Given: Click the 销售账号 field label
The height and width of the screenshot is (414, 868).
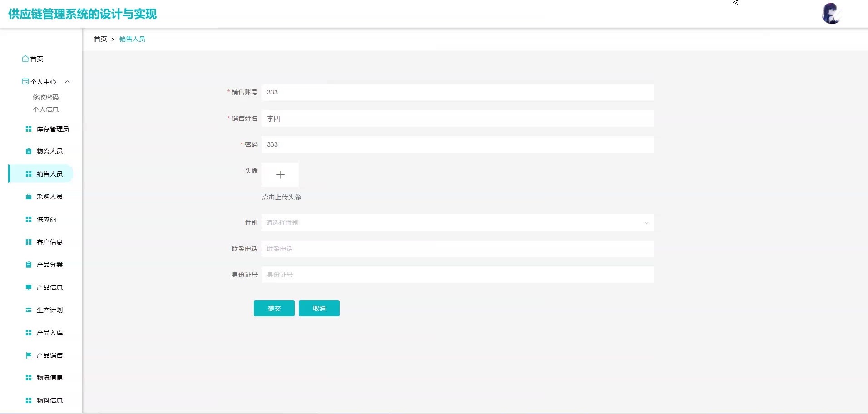Looking at the screenshot, I should pos(245,92).
